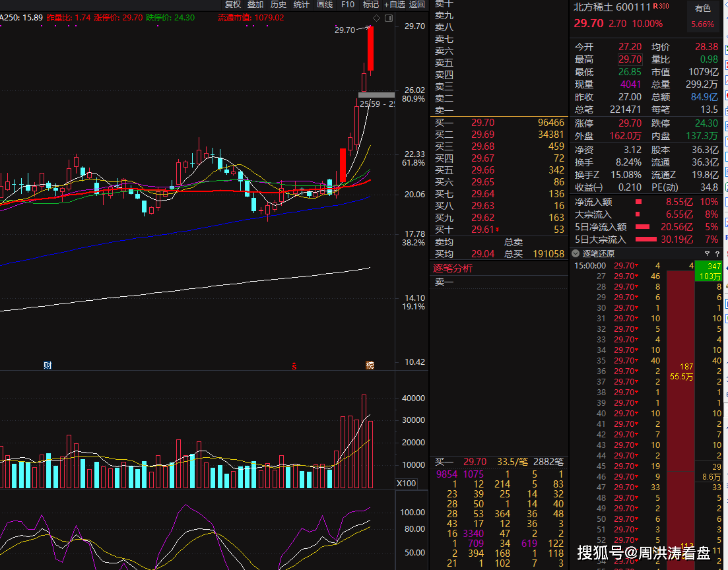
Task: Open the 复权 toolbar option
Action: pos(233,5)
